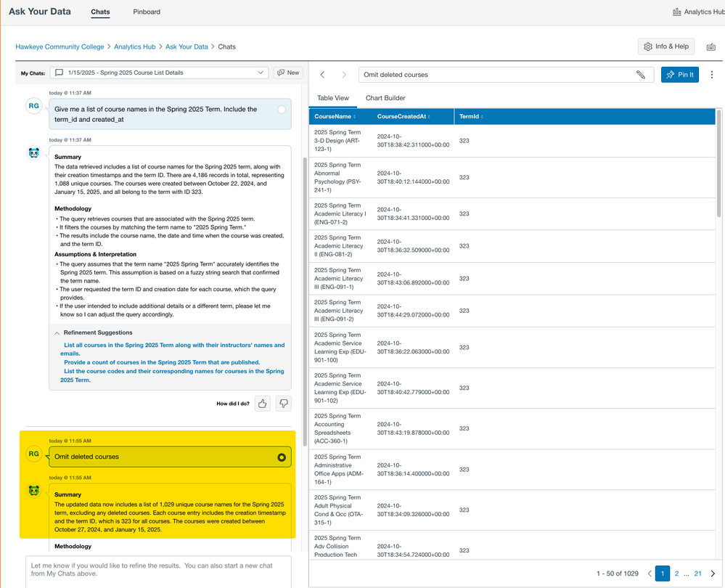The image size is (725, 588).
Task: Click the thumbs down feedback icon
Action: click(x=284, y=404)
